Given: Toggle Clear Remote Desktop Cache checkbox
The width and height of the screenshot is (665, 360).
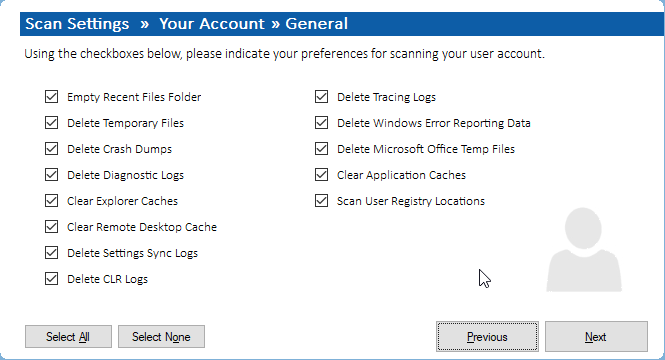Looking at the screenshot, I should click(x=51, y=227).
